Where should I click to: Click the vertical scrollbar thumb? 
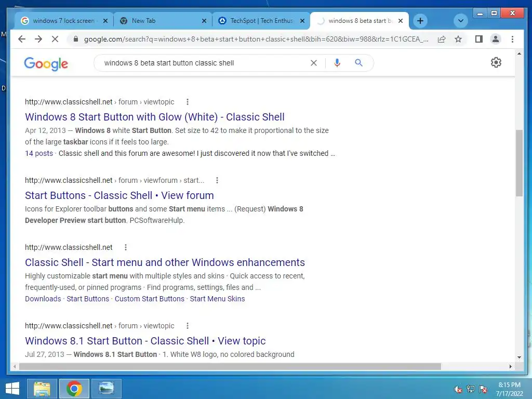pyautogui.click(x=519, y=163)
